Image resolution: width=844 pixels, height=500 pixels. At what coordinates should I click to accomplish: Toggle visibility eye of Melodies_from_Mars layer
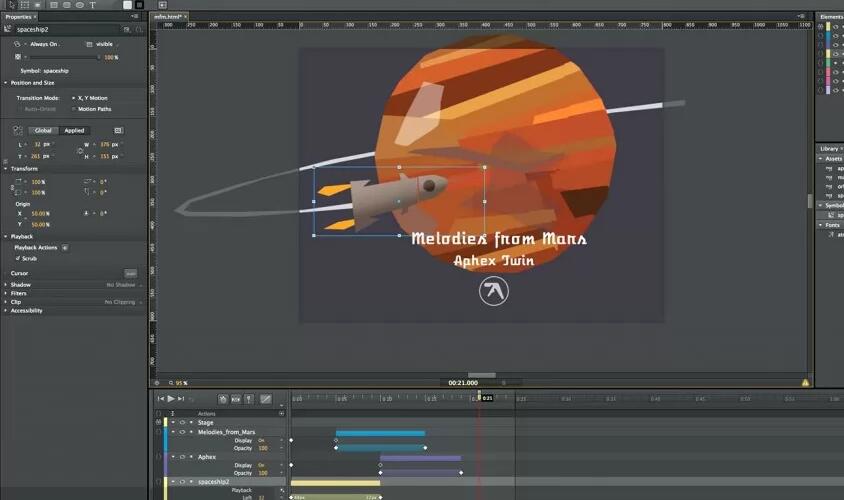pos(182,432)
